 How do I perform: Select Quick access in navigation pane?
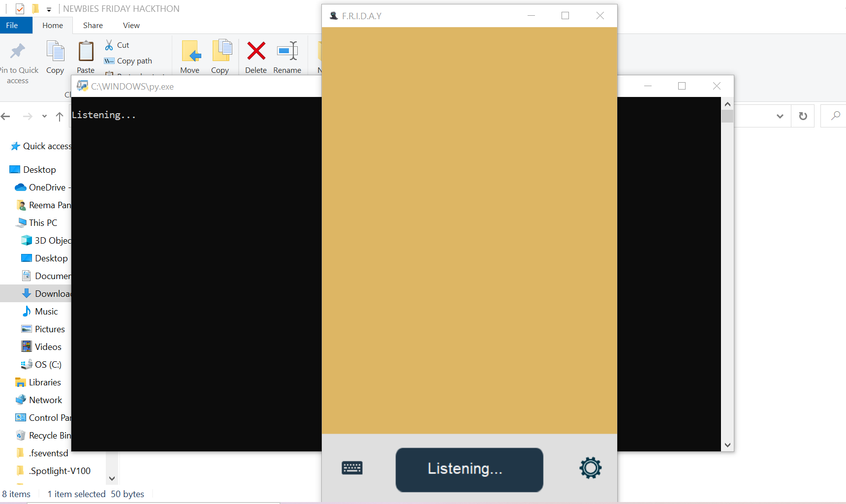point(41,146)
